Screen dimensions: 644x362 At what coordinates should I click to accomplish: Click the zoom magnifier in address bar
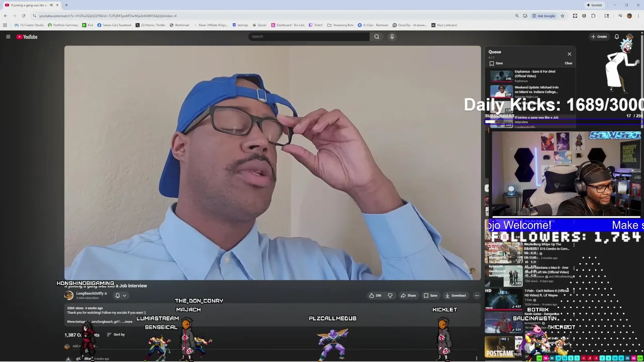517,16
